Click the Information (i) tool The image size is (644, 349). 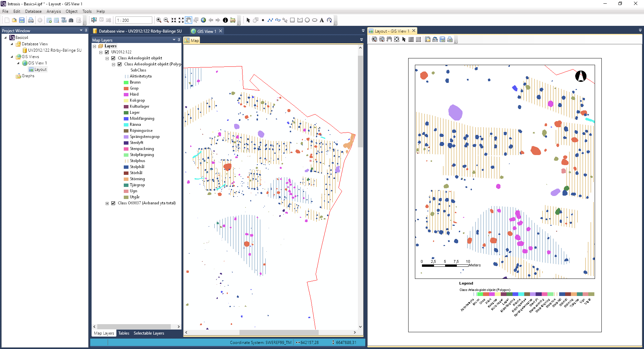[225, 20]
